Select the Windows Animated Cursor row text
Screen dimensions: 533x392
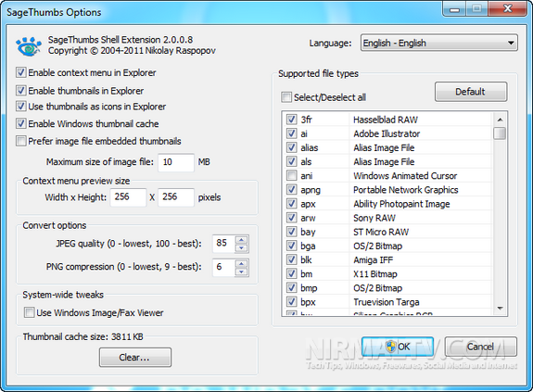pyautogui.click(x=405, y=176)
